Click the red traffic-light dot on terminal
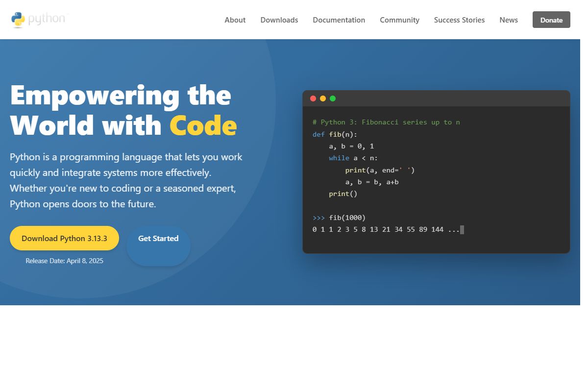 (x=313, y=98)
